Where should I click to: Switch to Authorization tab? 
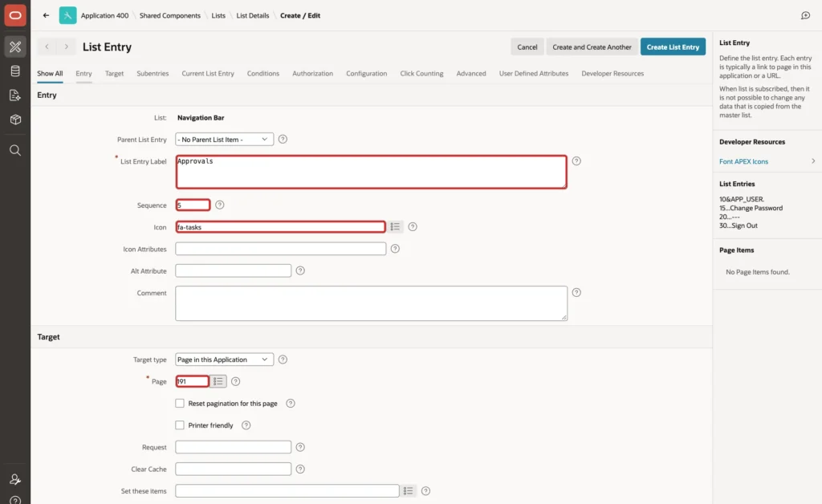click(312, 73)
